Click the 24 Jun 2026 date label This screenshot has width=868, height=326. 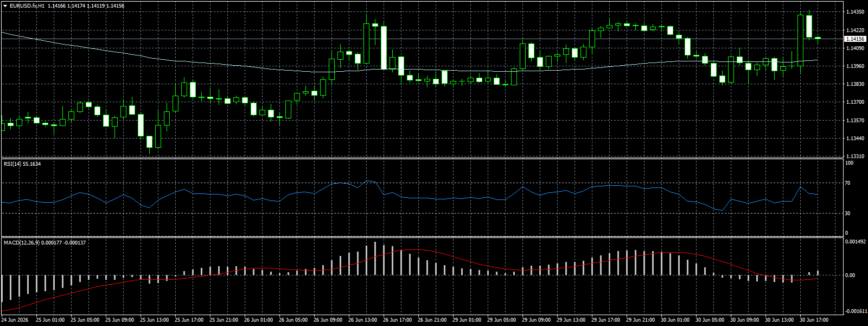(x=15, y=320)
